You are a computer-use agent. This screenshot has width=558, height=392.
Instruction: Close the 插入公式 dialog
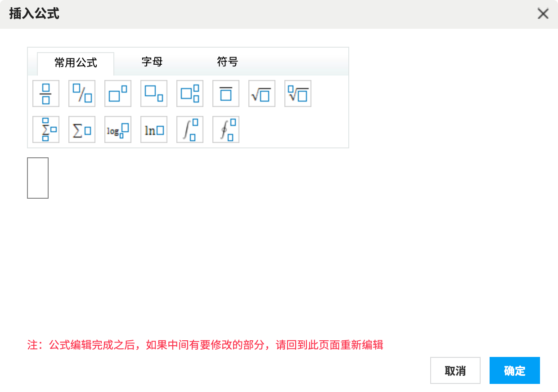543,14
